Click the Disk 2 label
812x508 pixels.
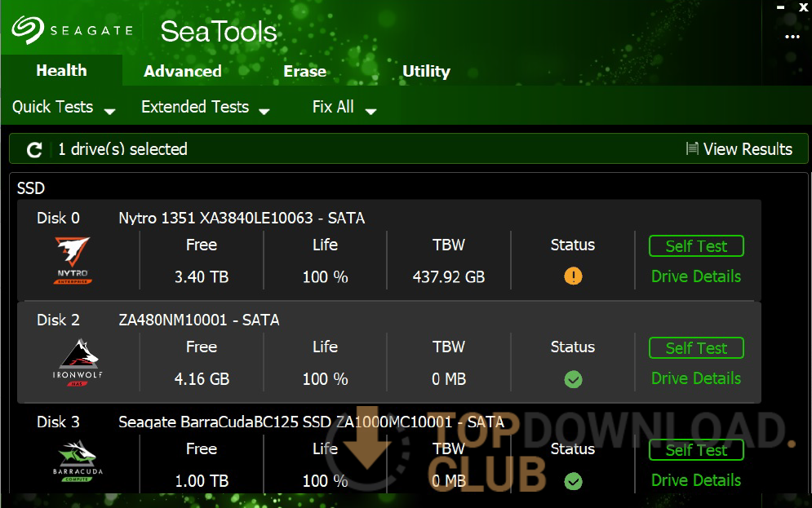point(58,320)
